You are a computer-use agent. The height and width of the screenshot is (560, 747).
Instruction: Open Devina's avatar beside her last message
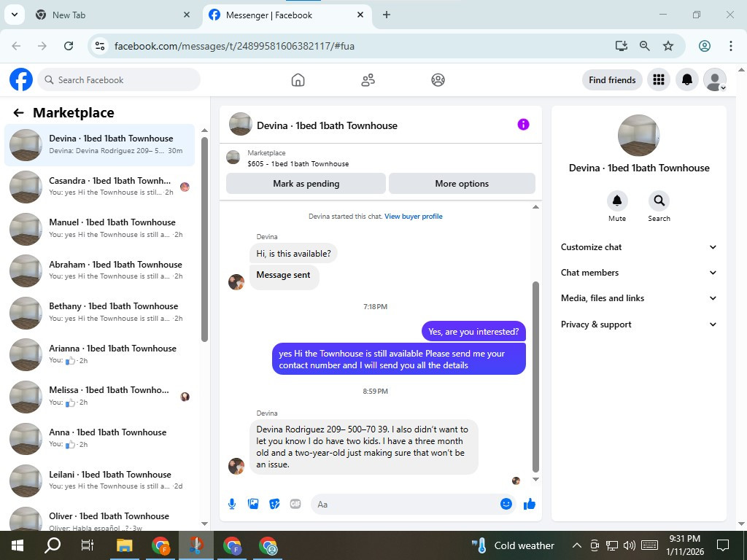tap(236, 466)
